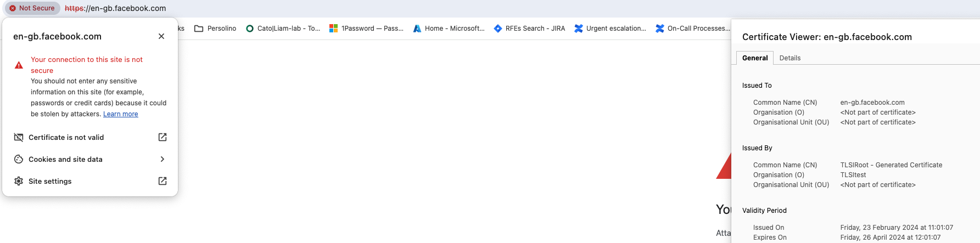
Task: Click the Microsoft-style colored squares icon
Action: click(x=333, y=29)
